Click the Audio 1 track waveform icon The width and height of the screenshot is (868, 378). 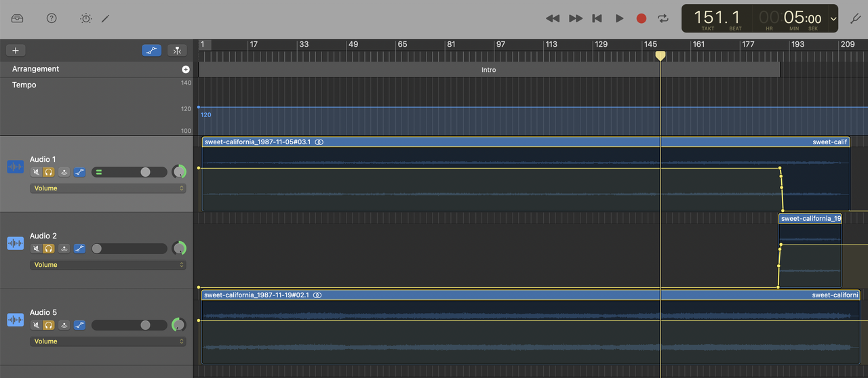click(15, 167)
